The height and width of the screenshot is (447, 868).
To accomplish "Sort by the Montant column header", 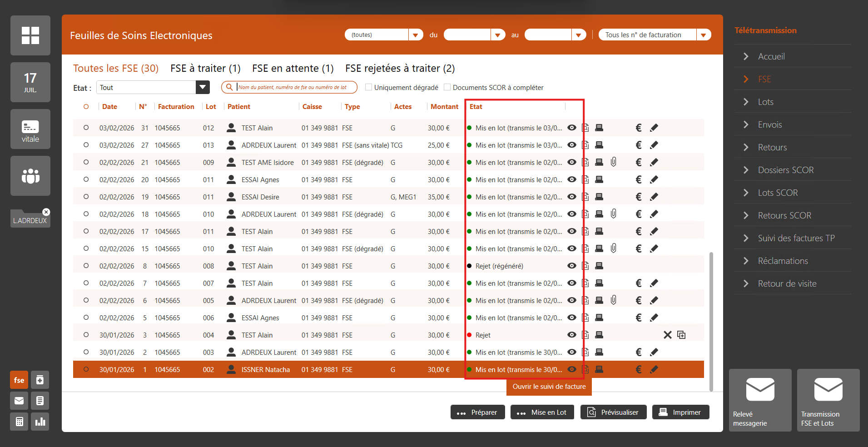I will (x=444, y=107).
